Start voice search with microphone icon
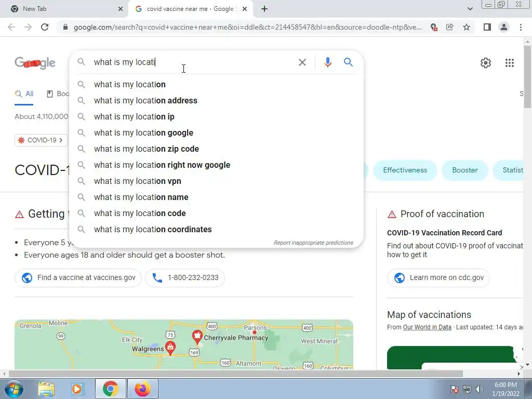This screenshot has height=399, width=532. coord(327,62)
